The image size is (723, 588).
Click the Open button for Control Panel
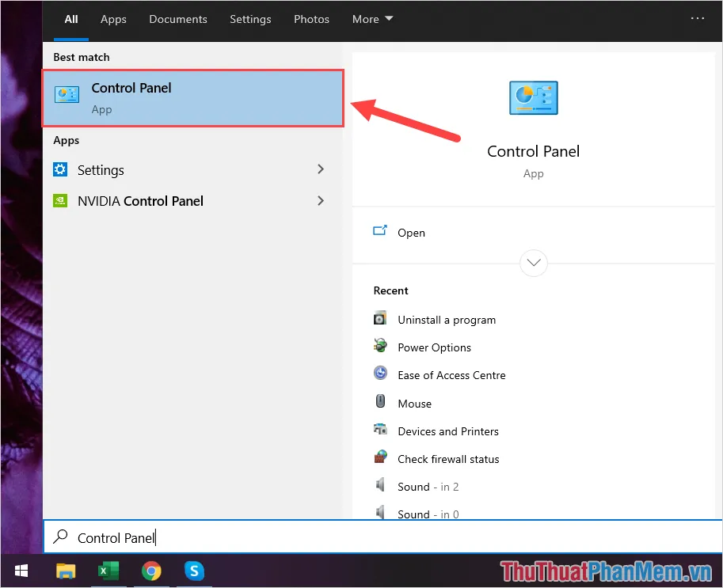tap(411, 232)
